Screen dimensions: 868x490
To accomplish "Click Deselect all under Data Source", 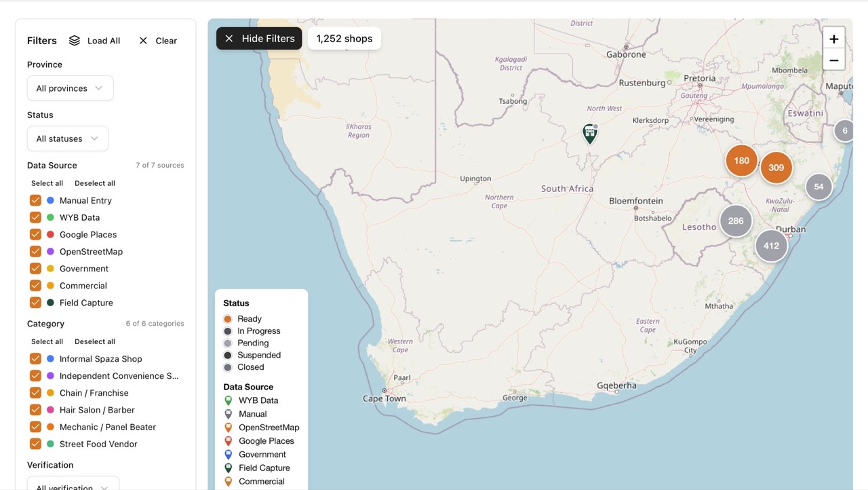I will [x=95, y=183].
